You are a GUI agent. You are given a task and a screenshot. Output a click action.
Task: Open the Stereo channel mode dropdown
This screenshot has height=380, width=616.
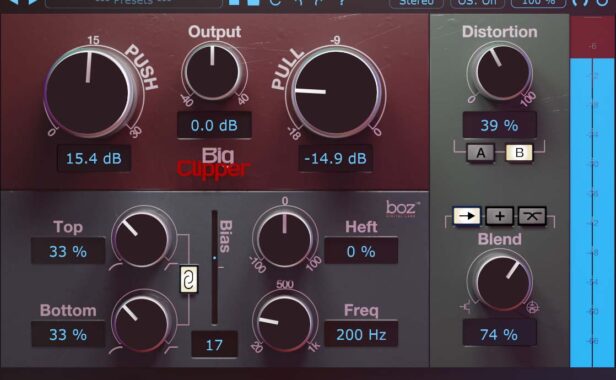pos(416,3)
